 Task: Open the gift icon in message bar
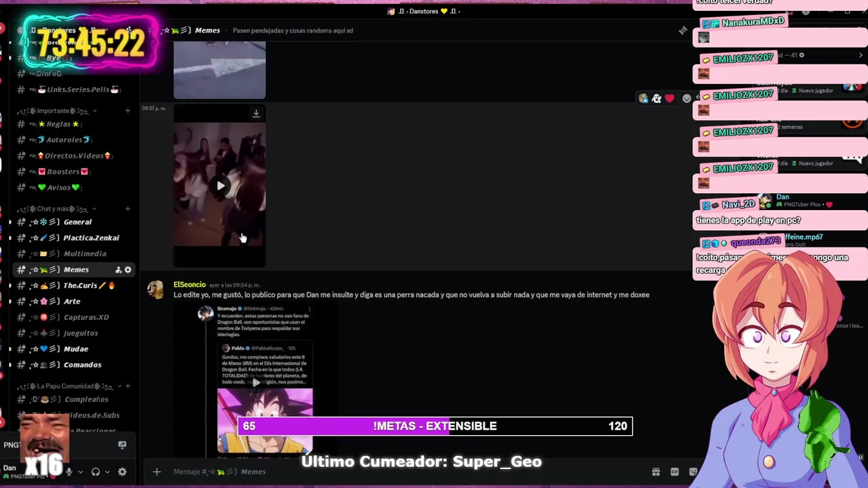tap(656, 472)
